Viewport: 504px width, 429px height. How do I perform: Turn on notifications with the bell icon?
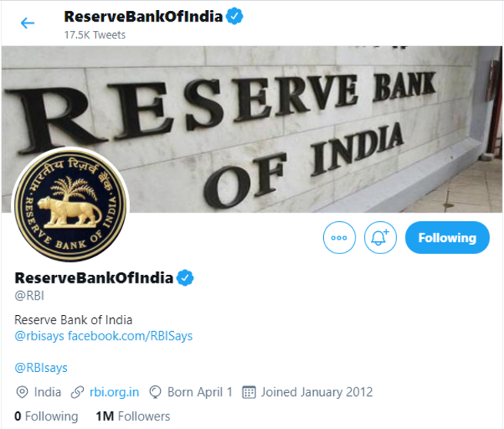coord(380,237)
